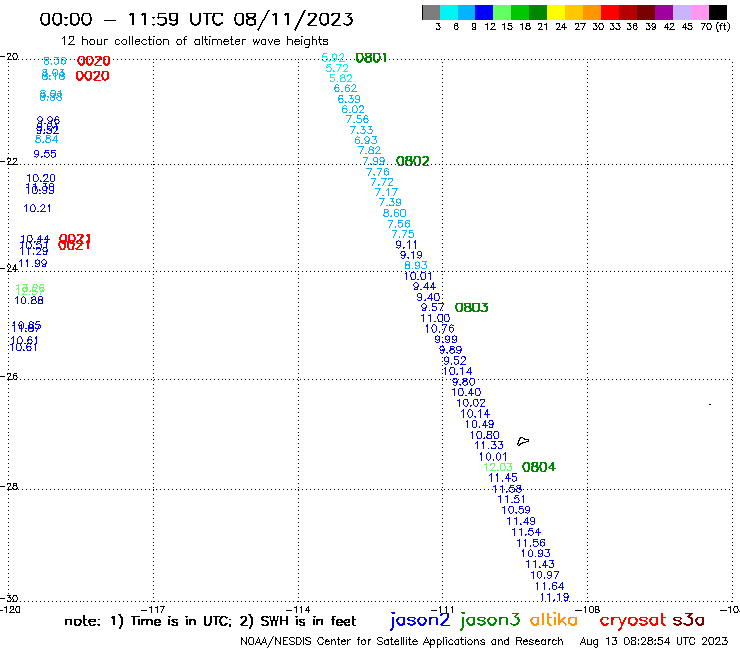Click the 9.99 wave height value
The height and width of the screenshot is (650, 740).
(446, 339)
